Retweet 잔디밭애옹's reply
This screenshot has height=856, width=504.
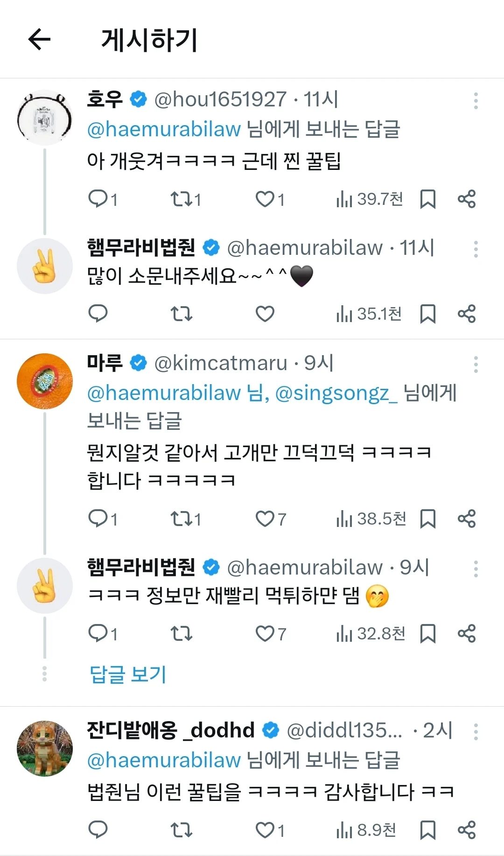pos(181,830)
